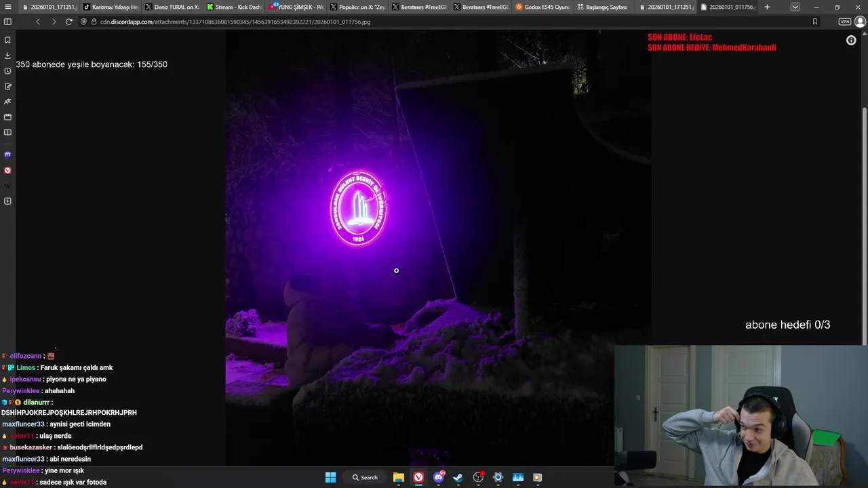Open Mastodon web panel
The height and width of the screenshot is (488, 868).
point(7,155)
